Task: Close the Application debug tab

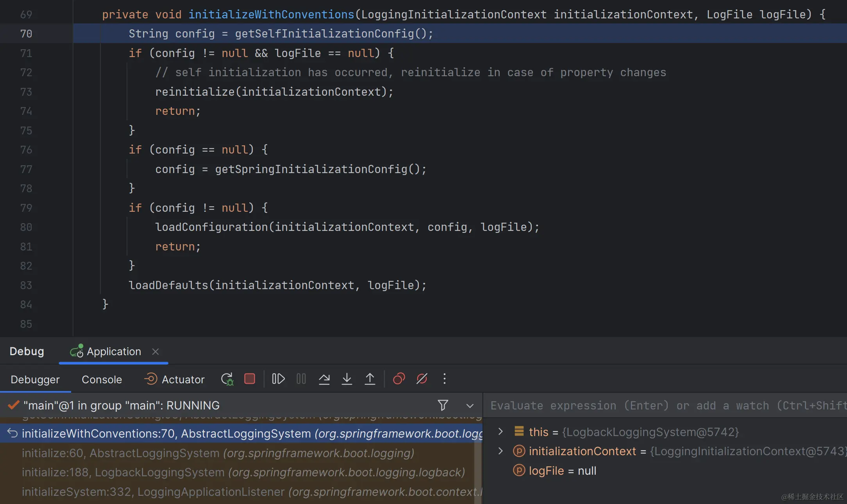Action: pos(155,352)
